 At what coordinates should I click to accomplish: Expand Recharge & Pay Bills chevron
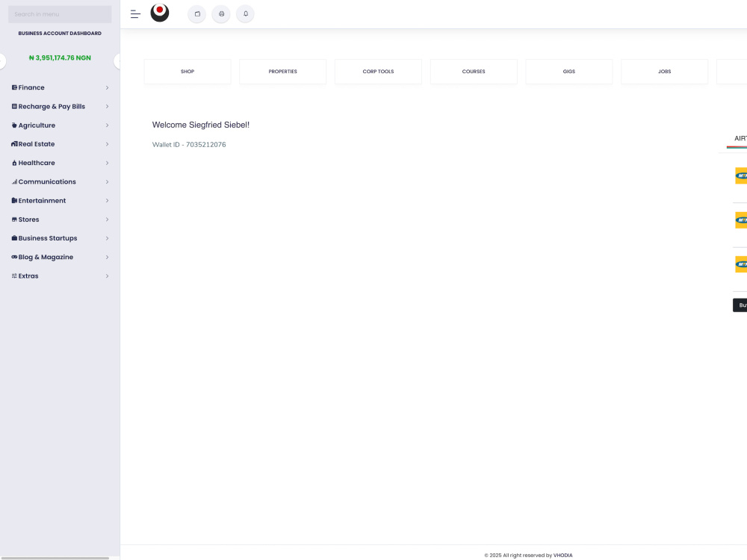point(107,106)
